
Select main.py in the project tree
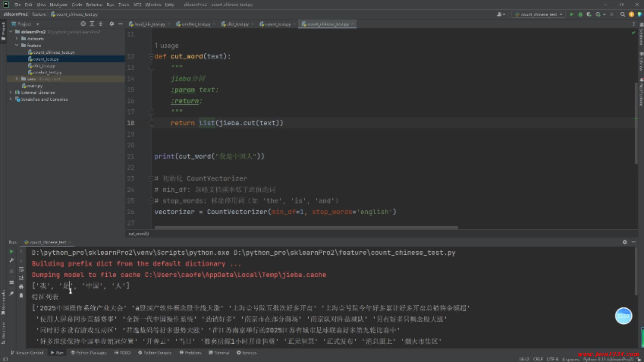(x=35, y=86)
